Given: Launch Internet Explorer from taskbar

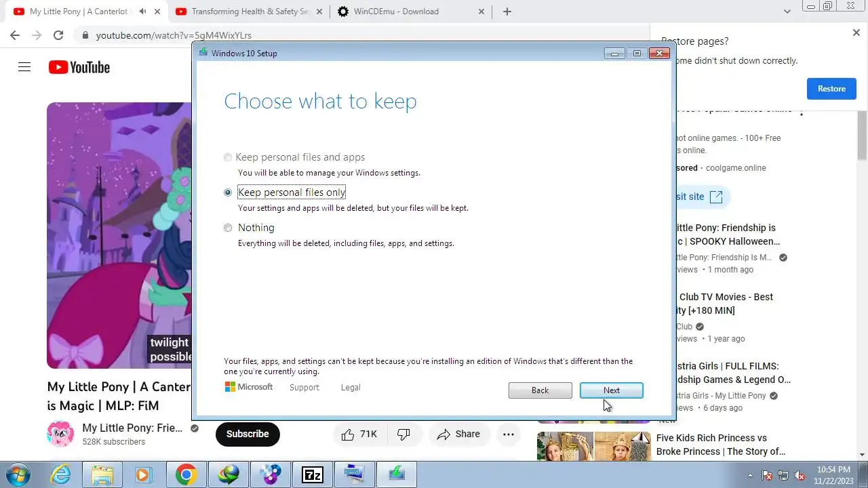Looking at the screenshot, I should point(61,475).
